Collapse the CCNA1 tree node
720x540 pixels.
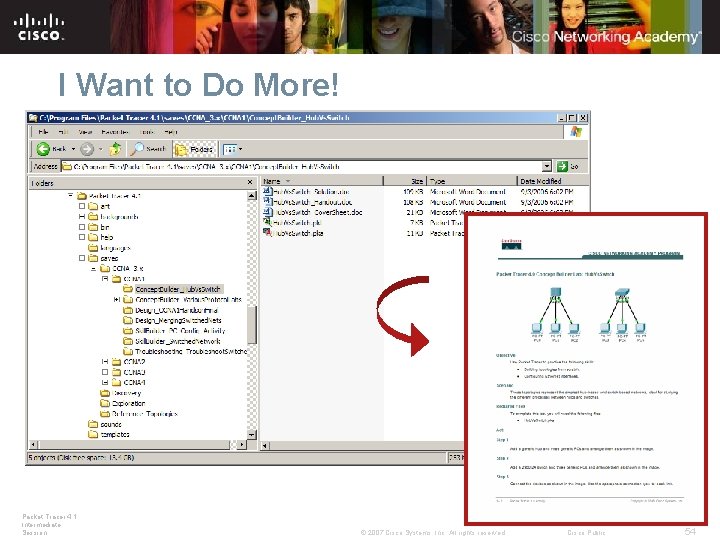pos(105,279)
